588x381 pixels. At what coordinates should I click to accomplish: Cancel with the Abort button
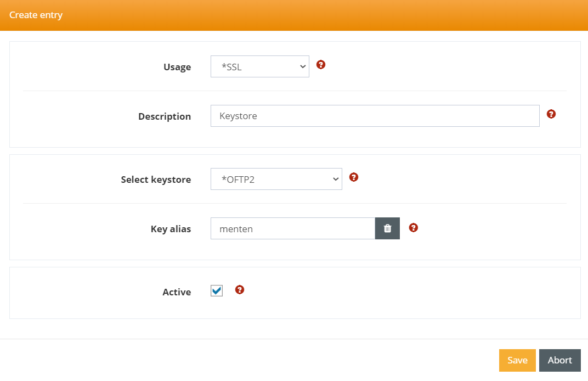point(559,360)
